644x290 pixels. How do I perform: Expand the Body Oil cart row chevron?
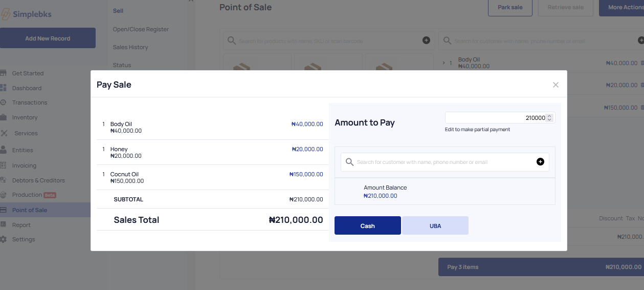click(x=443, y=63)
